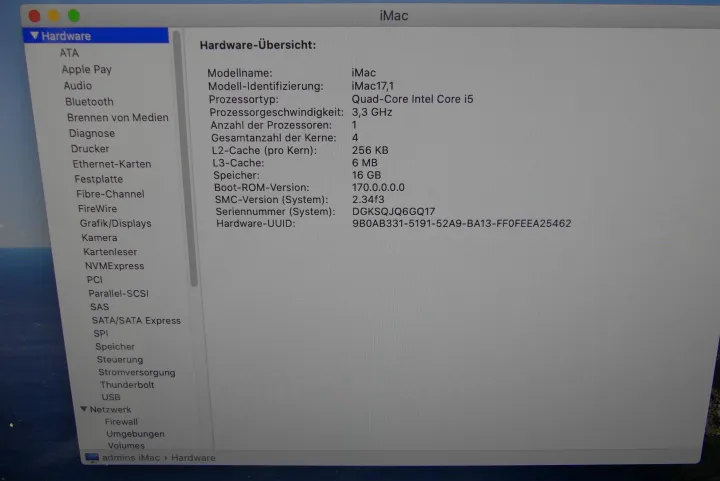Click the Gesamtanzahl der Kerne label

click(x=274, y=138)
